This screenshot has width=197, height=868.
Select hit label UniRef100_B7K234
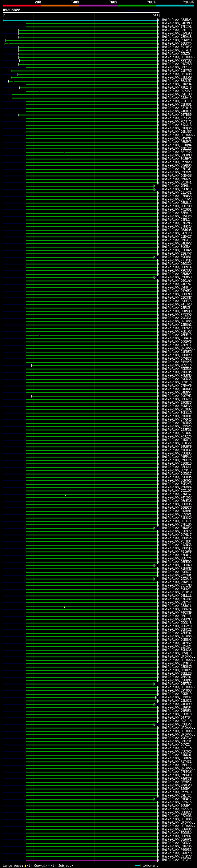177,84
